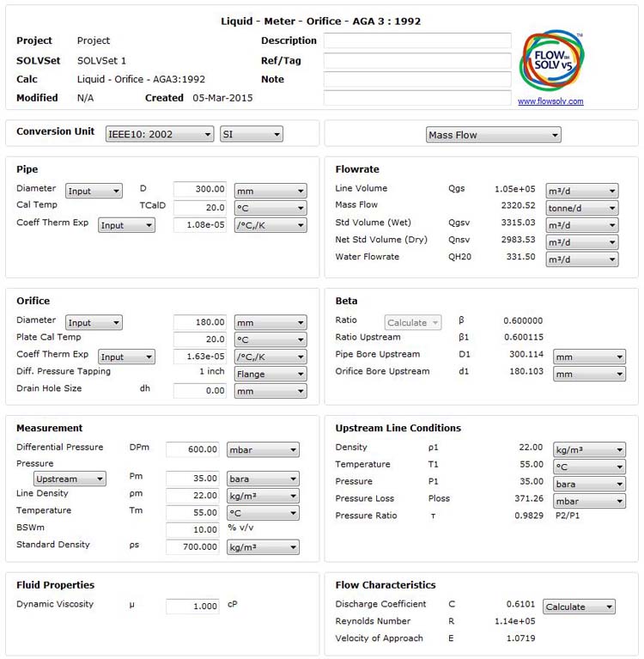Click the Ref/Tag input field
This screenshot has height=659, width=644.
pyautogui.click(x=416, y=61)
